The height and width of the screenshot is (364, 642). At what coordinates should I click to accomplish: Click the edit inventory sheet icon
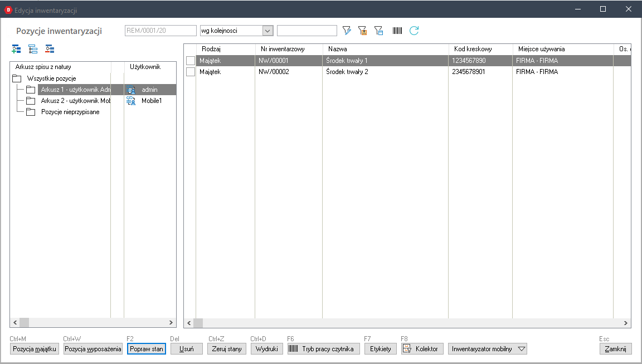click(x=33, y=49)
